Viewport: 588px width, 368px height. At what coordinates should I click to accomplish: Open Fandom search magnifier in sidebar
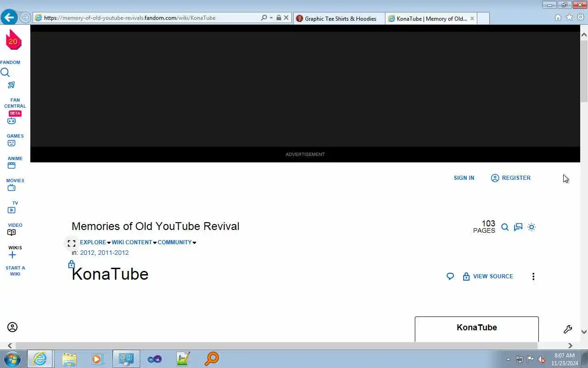pyautogui.click(x=5, y=72)
